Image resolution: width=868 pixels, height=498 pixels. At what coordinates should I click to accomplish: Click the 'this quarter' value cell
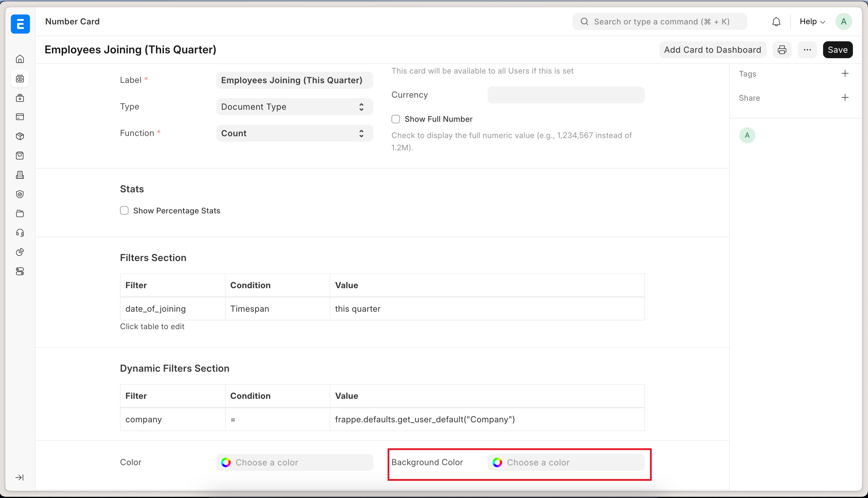pyautogui.click(x=487, y=309)
